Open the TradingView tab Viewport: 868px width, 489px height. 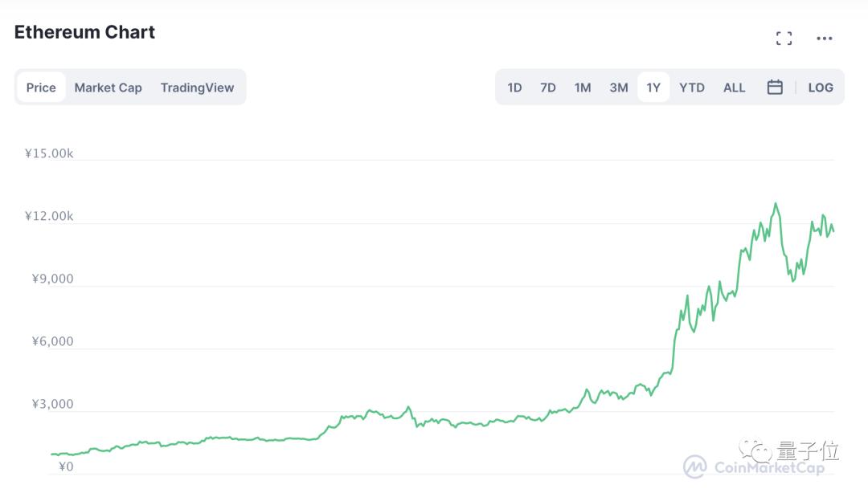tap(197, 88)
